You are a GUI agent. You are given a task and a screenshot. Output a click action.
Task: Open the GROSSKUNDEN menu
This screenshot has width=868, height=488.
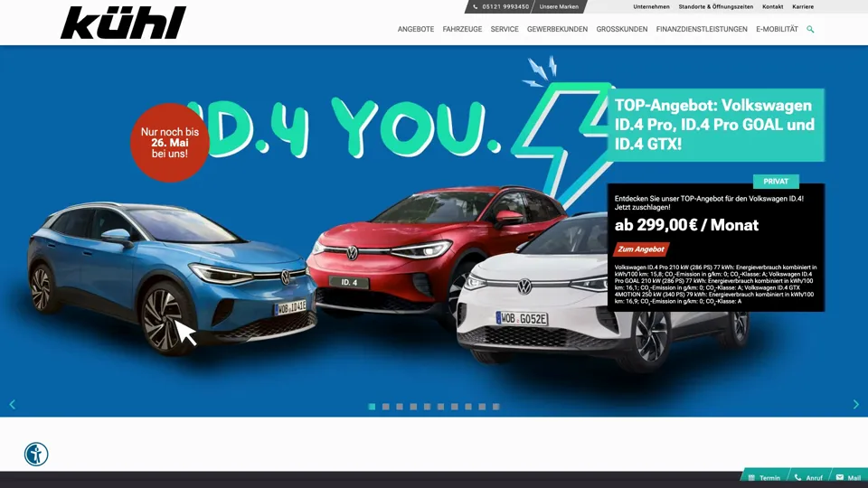[622, 29]
